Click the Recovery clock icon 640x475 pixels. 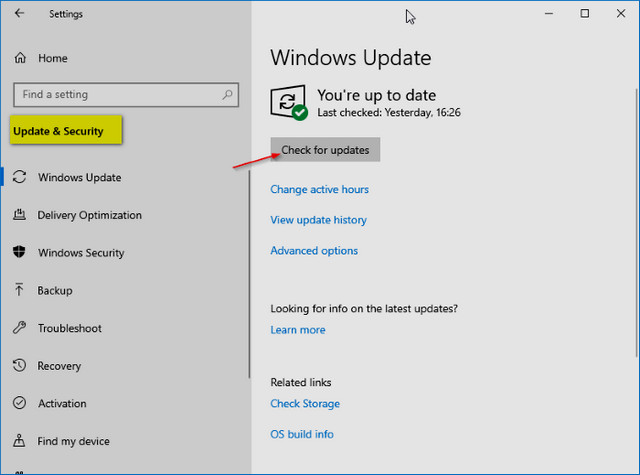coord(19,365)
